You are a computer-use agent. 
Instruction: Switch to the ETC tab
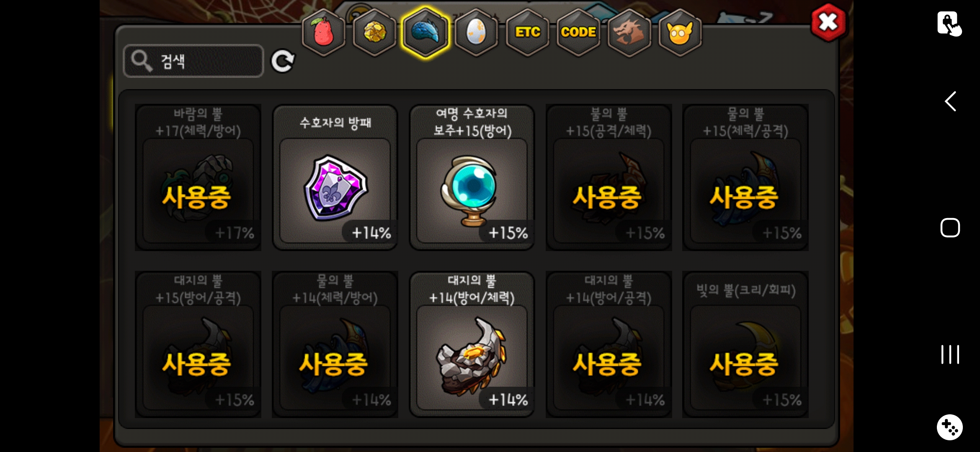point(527,33)
